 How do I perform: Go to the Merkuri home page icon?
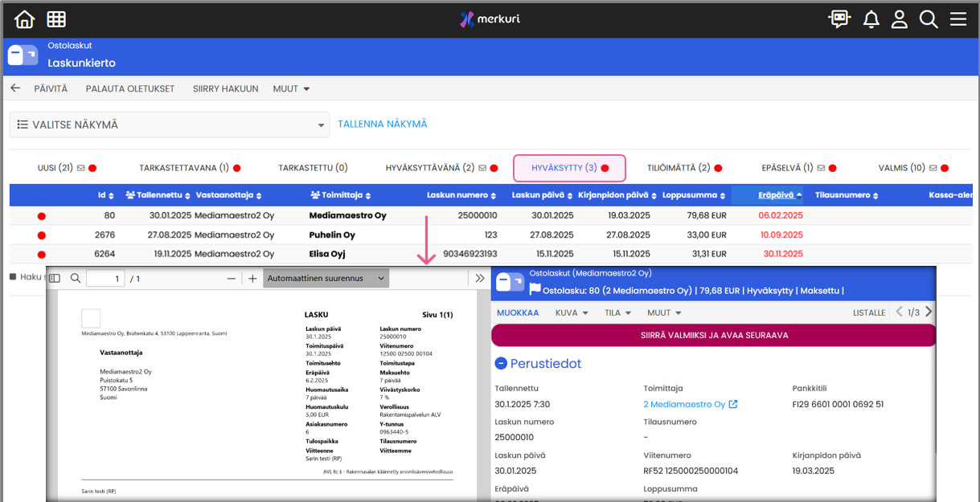[25, 19]
